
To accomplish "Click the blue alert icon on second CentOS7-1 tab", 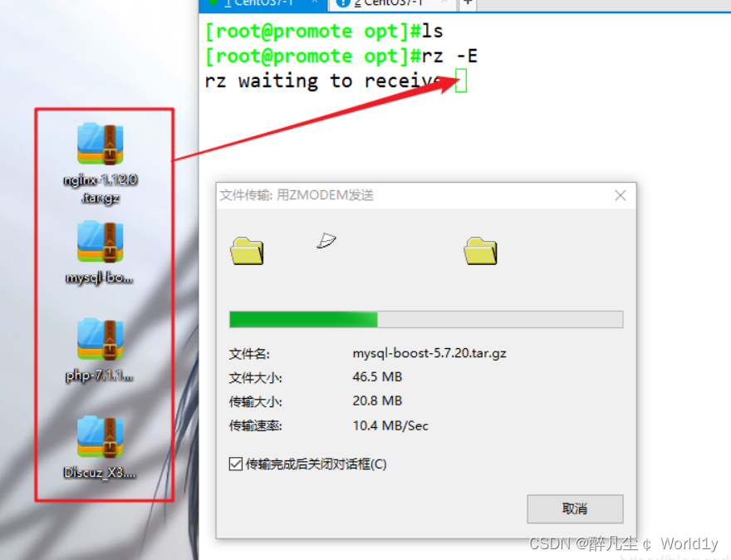I will tap(342, 3).
